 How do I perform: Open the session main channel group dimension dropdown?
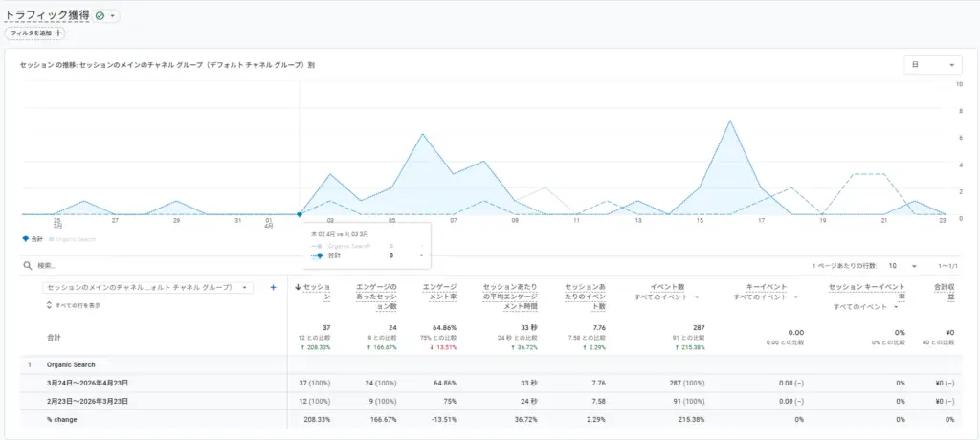coord(148,288)
